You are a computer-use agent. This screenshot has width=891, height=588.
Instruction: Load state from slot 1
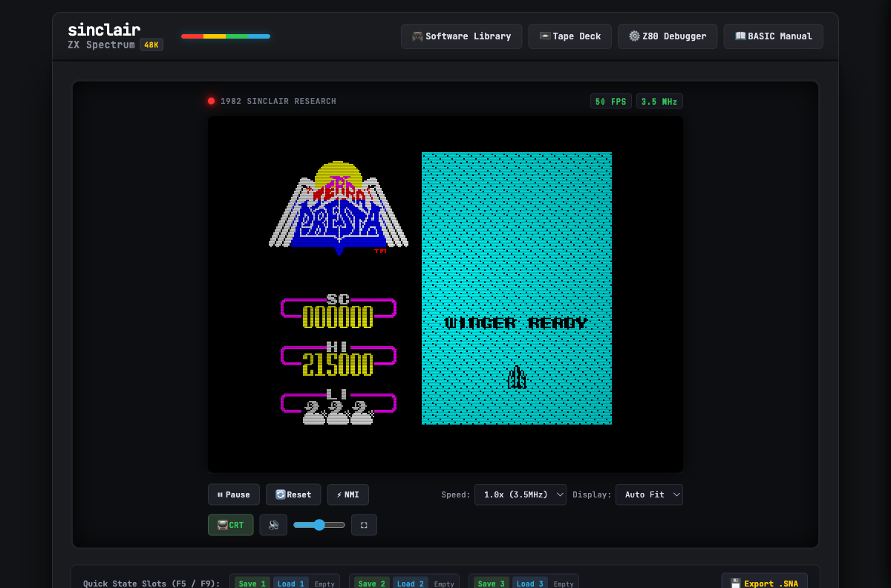(291, 584)
